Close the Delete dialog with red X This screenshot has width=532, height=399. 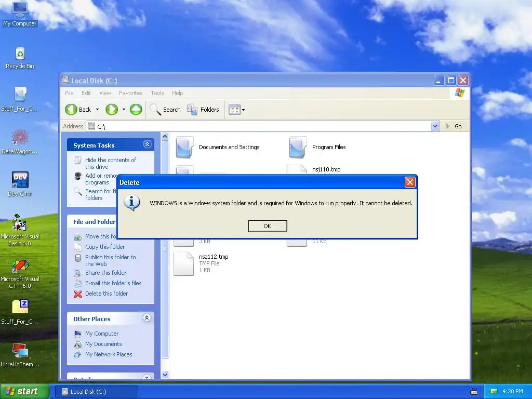coord(410,182)
